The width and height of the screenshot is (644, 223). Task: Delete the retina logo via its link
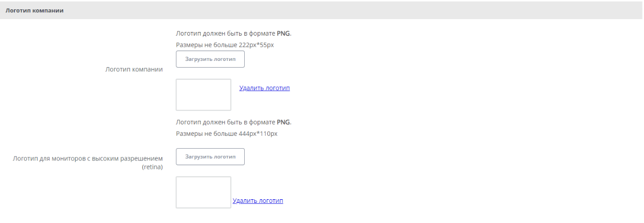pos(258,201)
